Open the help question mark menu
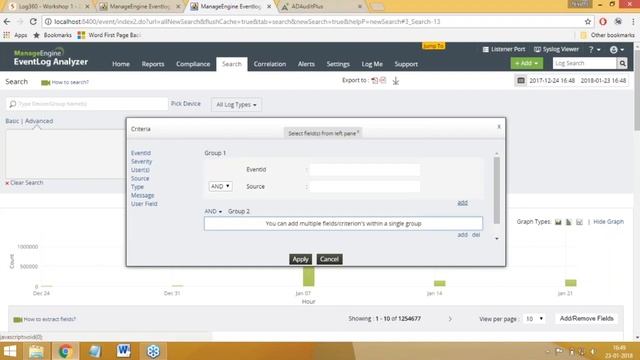 tap(594, 49)
